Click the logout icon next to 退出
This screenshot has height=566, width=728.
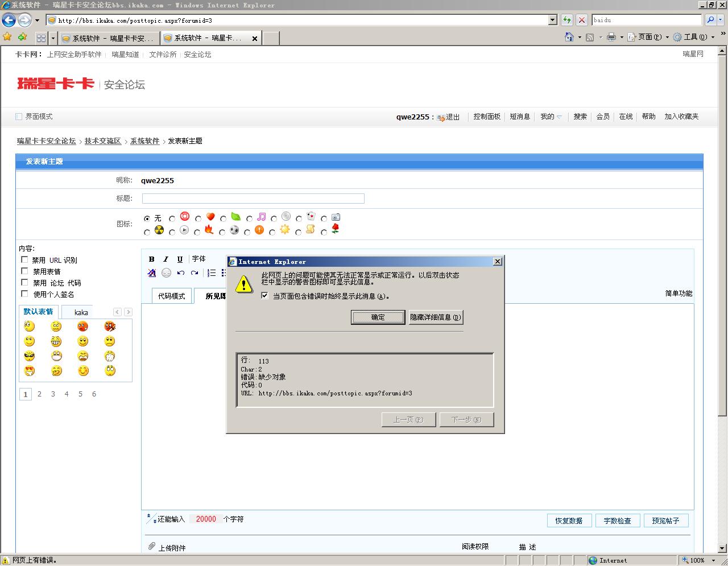pos(441,117)
